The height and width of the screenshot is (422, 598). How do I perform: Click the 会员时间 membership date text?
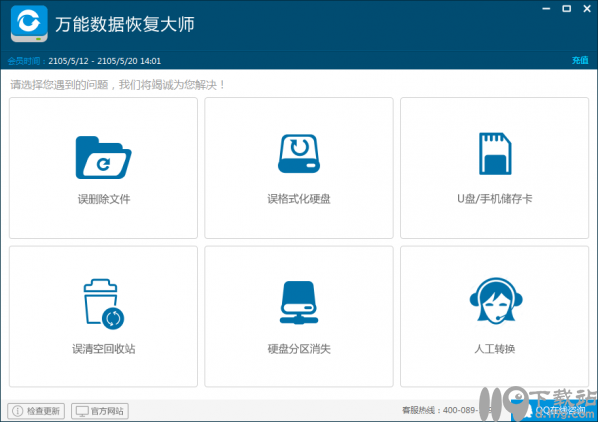click(84, 61)
